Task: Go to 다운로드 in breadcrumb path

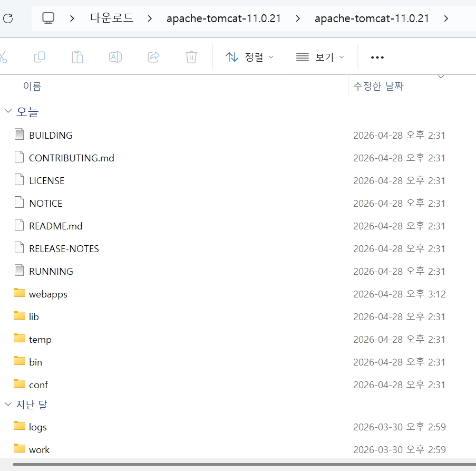Action: pyautogui.click(x=112, y=18)
